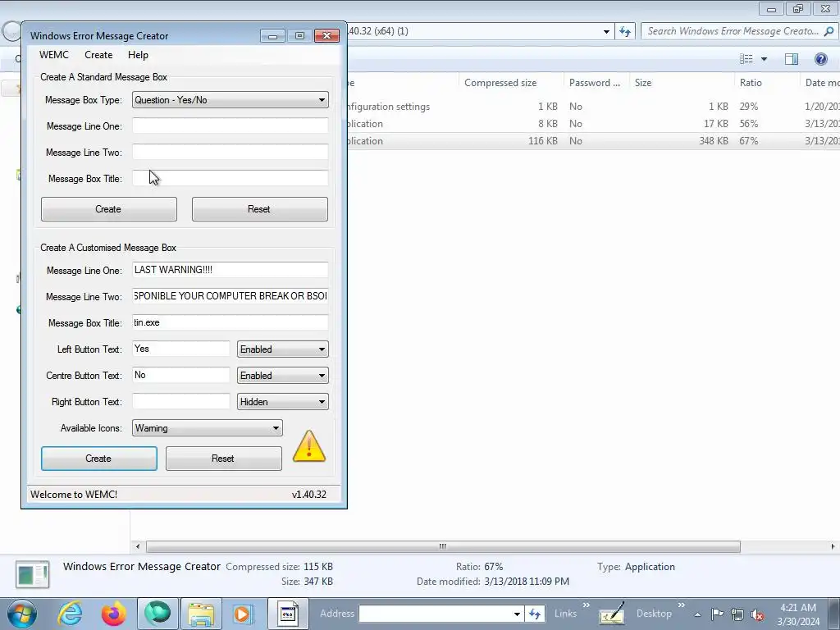This screenshot has height=630, width=840.
Task: Click the clock showing 4:21 AM
Action: pos(797,614)
